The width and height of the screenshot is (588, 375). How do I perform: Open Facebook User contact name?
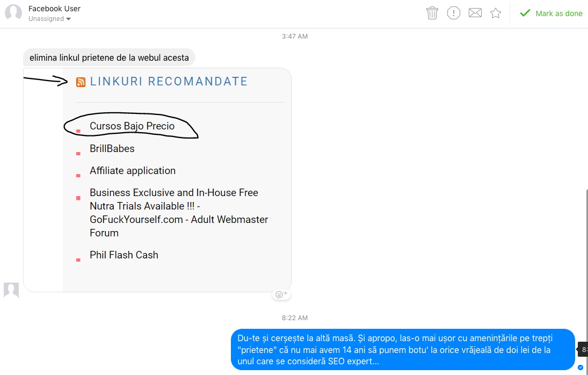[54, 9]
